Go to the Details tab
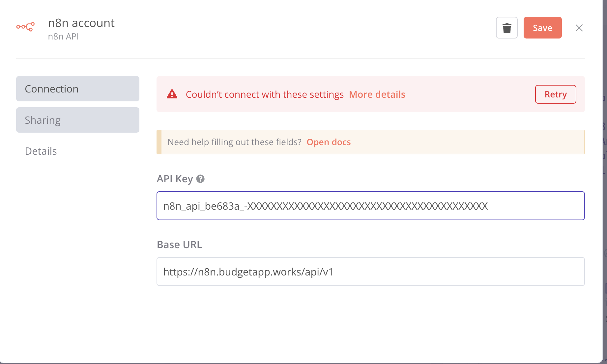 pos(41,151)
